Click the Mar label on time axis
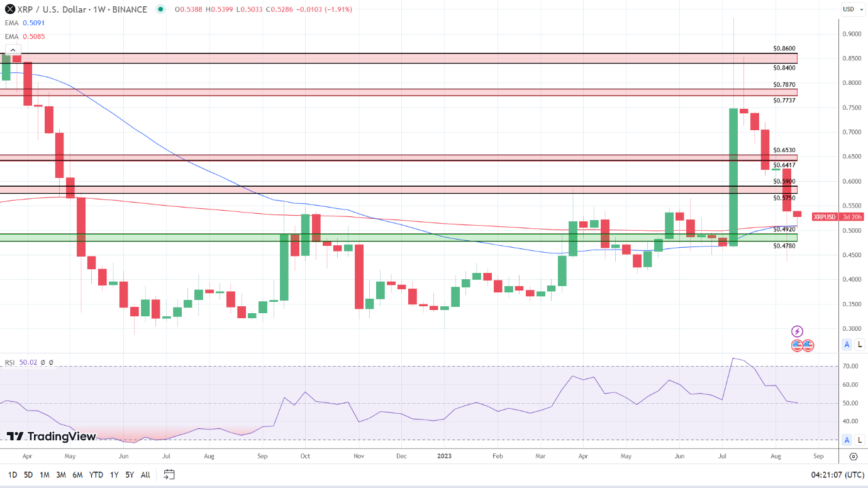Screen dimensions: 868x488 point(540,456)
